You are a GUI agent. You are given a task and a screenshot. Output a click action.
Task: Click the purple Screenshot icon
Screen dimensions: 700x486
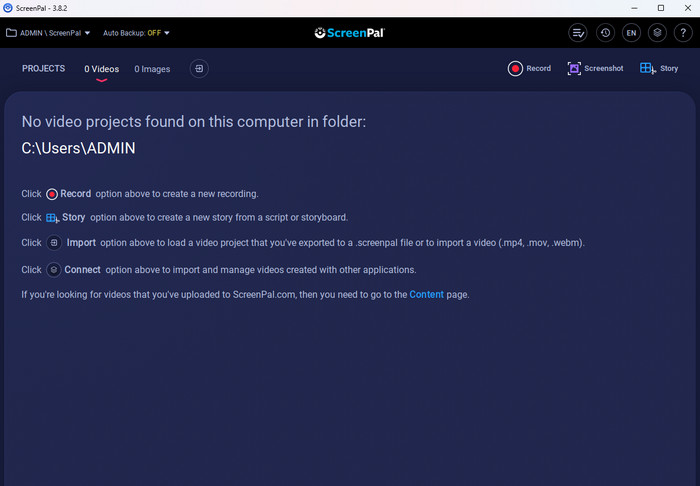tap(574, 69)
